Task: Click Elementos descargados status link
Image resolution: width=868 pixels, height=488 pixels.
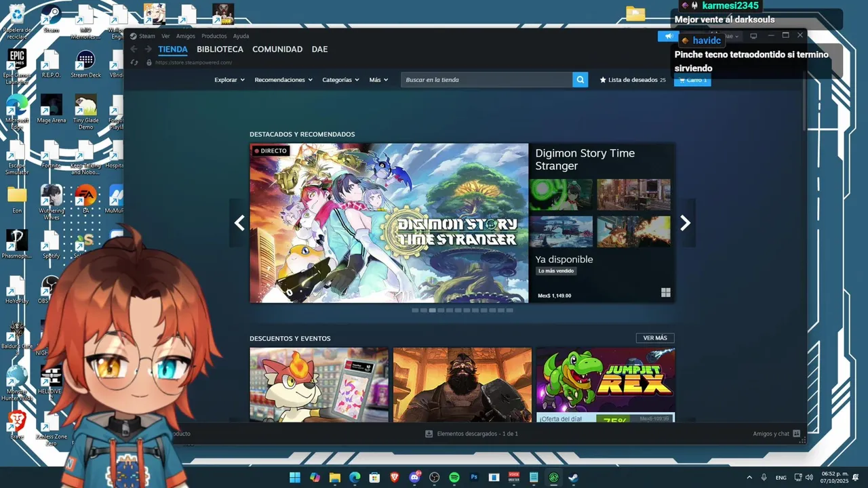Action: [x=477, y=434]
